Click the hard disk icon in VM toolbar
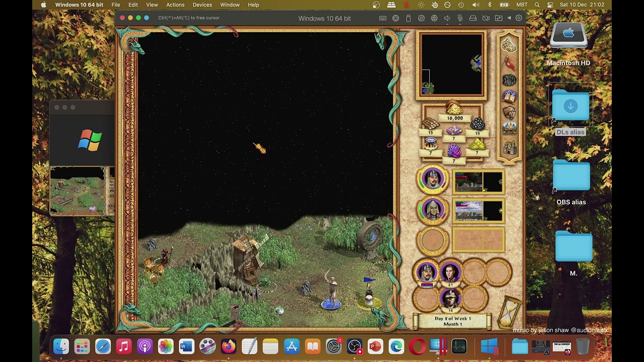Screen dimensions: 644x362 [473, 18]
